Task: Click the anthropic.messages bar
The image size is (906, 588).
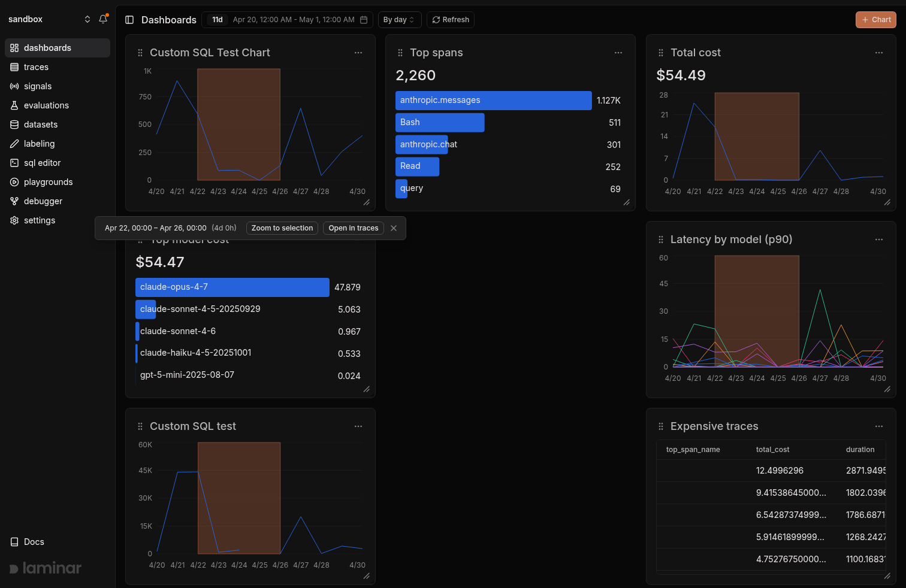Action: (494, 101)
